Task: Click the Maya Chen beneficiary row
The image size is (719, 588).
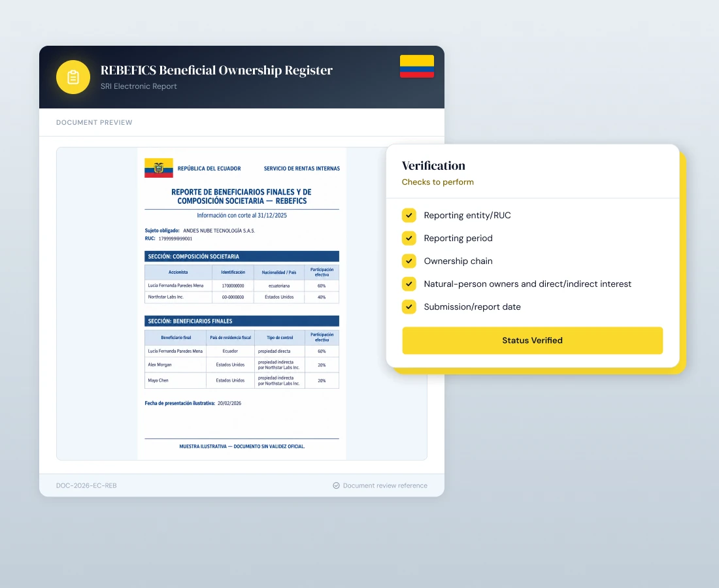Action: click(242, 380)
